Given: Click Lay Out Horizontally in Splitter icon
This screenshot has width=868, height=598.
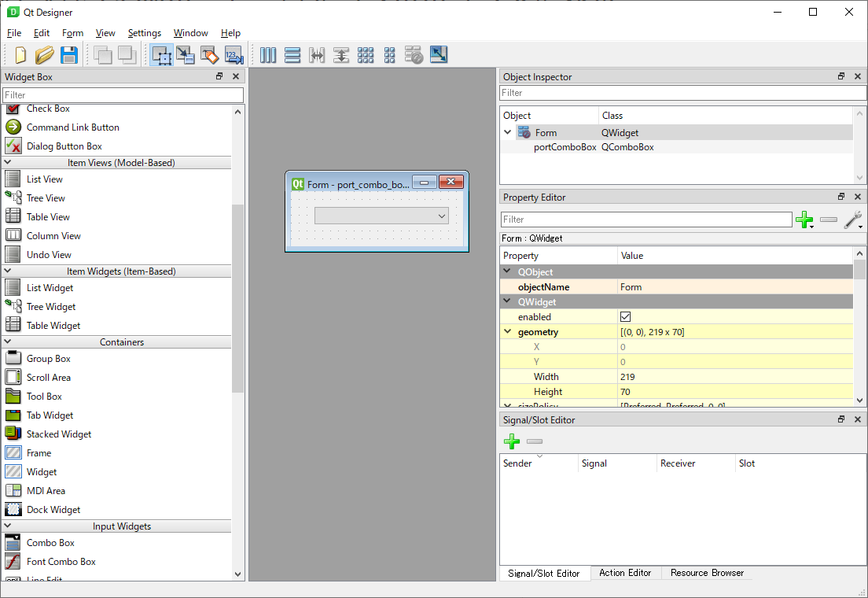Looking at the screenshot, I should pyautogui.click(x=317, y=55).
